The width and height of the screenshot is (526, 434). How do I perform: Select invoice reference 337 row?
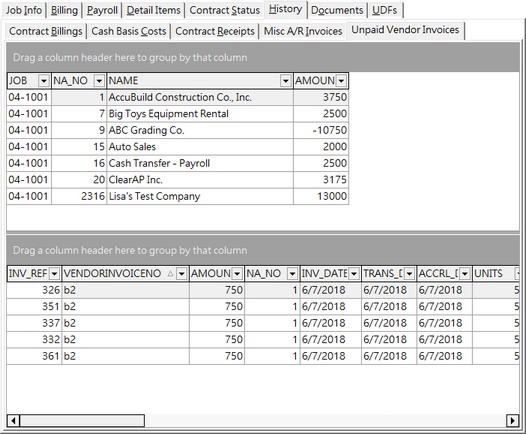[x=263, y=323]
